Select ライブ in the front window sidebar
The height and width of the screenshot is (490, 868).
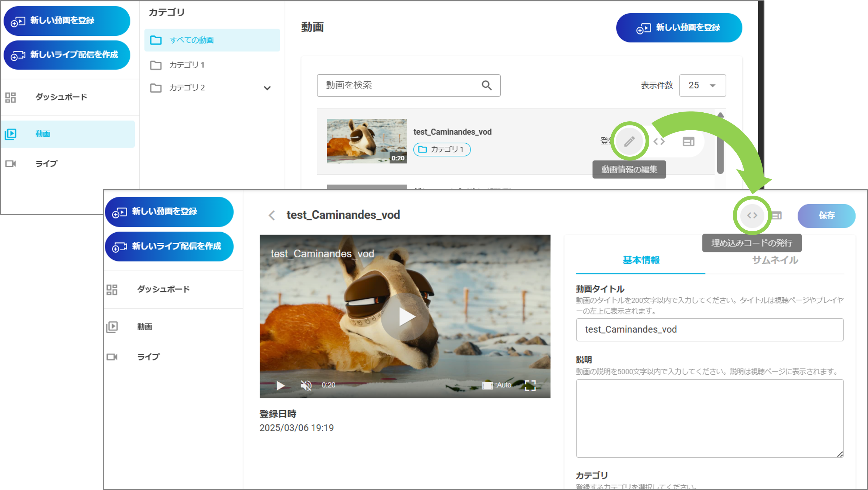point(173,357)
